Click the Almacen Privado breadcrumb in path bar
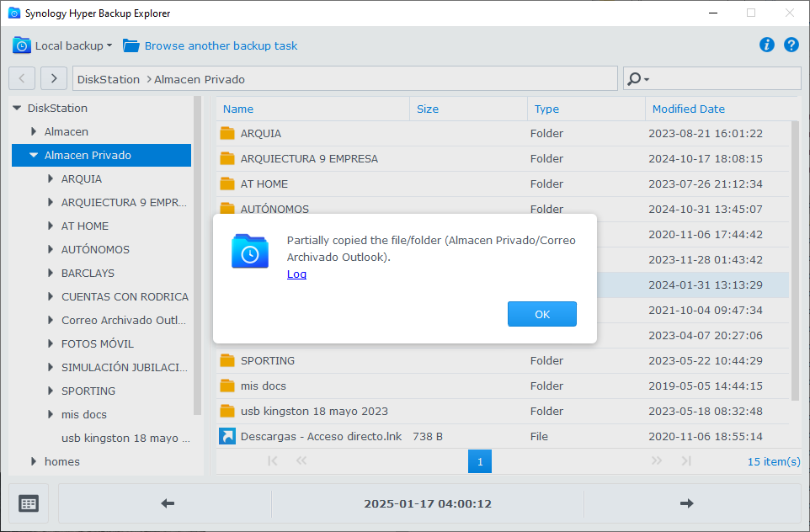Image resolution: width=810 pixels, height=532 pixels. coord(200,79)
